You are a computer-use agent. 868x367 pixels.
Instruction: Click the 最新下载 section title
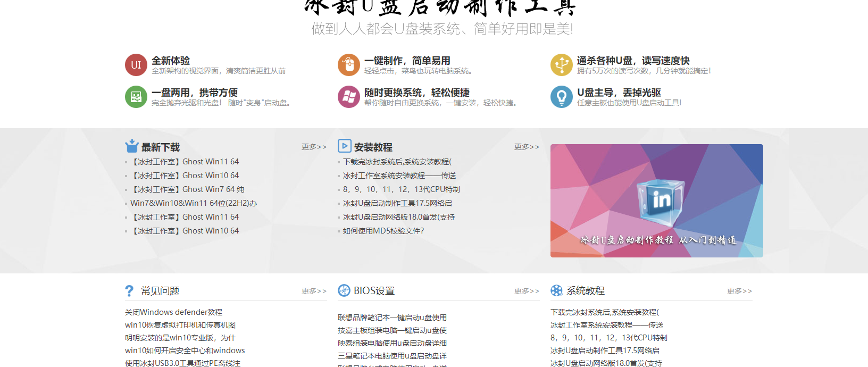tap(161, 147)
